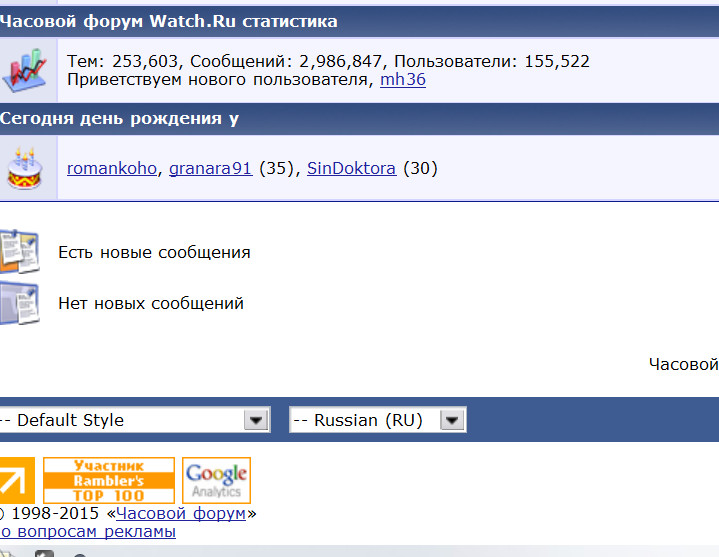Open the вопросам рекламы advertising link
719x557 pixels.
(x=88, y=532)
